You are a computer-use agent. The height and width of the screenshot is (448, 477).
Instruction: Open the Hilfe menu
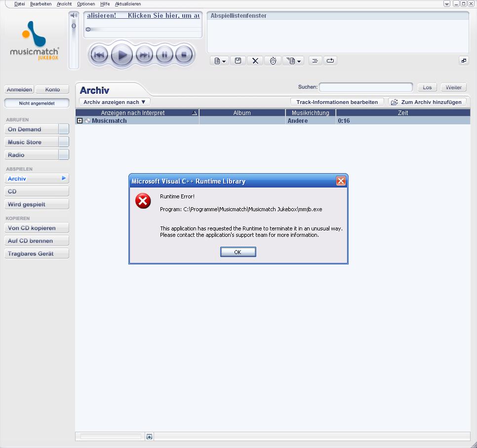click(x=105, y=4)
